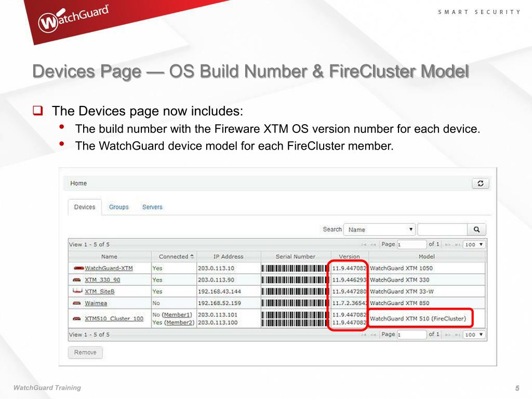This screenshot has width=532, height=399.
Task: Sort by the IP Address column header
Action: pyautogui.click(x=229, y=257)
